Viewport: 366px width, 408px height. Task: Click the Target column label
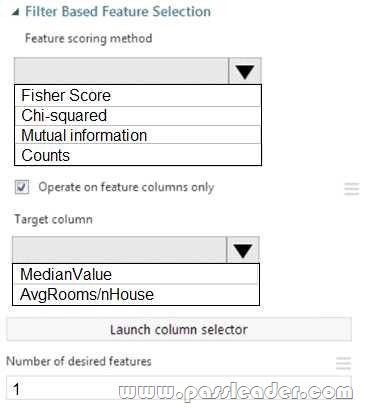[53, 219]
